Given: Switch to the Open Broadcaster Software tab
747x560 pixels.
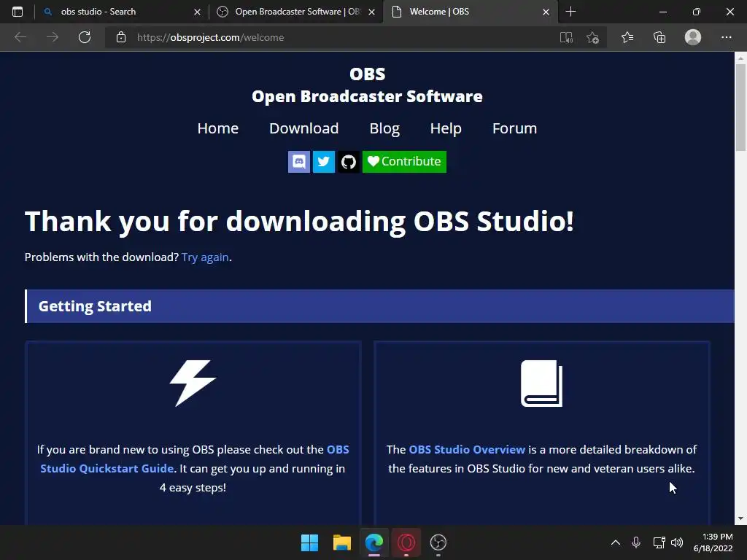Looking at the screenshot, I should pyautogui.click(x=295, y=12).
